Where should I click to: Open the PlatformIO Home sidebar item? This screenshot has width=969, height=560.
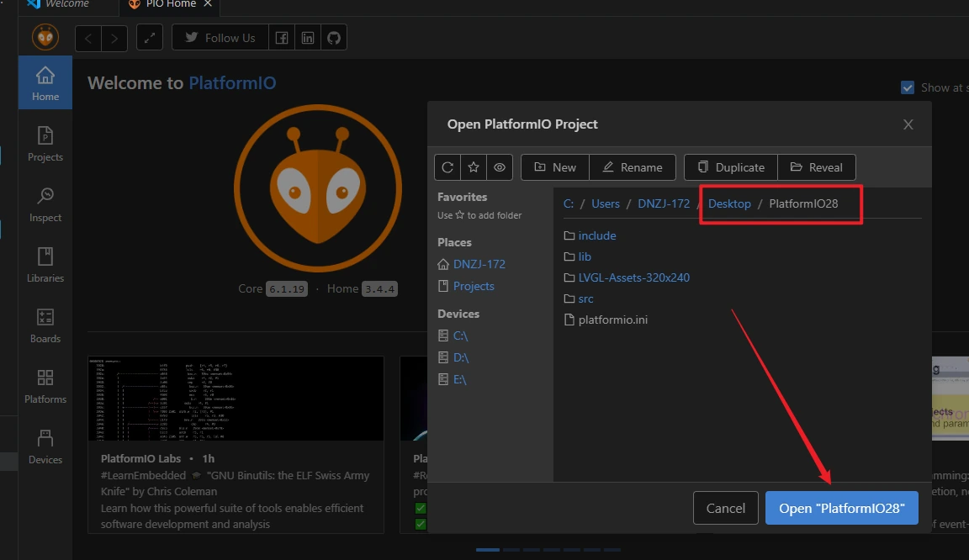[45, 83]
